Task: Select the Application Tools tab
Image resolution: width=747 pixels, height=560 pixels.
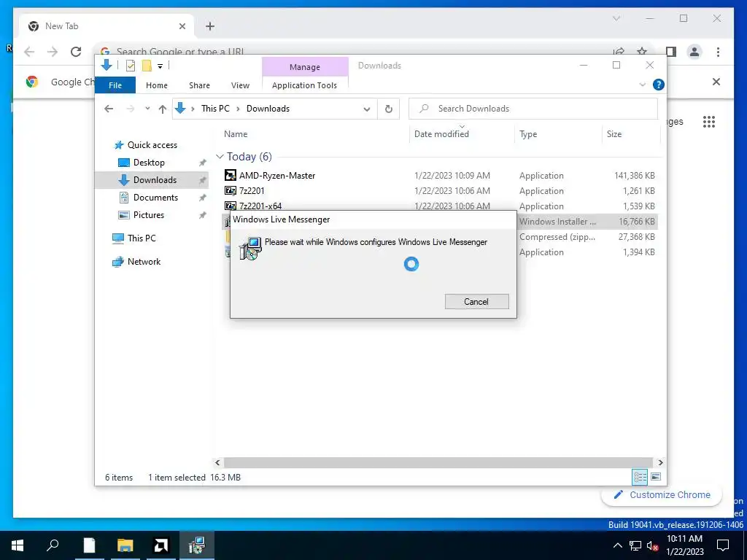Action: pos(304,85)
